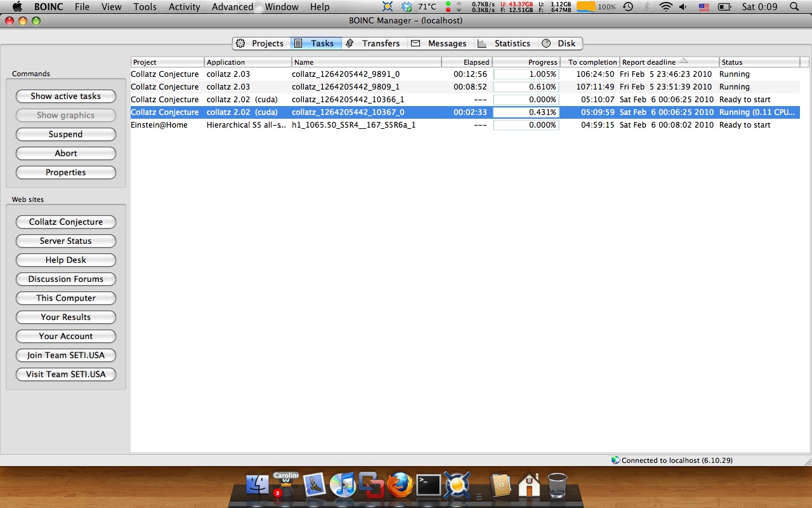Launch Firefox from the Dock
This screenshot has height=508, width=812.
(x=400, y=485)
